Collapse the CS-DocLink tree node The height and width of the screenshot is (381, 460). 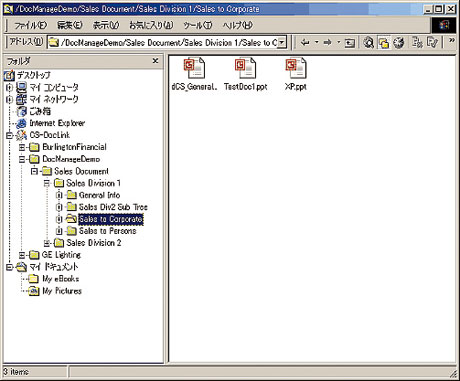point(9,135)
